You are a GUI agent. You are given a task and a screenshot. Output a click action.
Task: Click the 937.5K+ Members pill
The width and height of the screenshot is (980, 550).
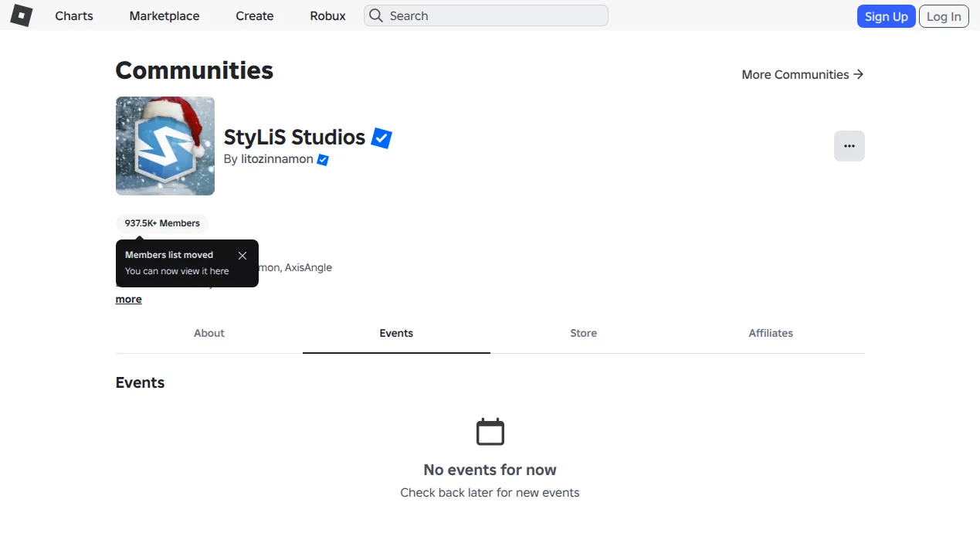click(162, 223)
